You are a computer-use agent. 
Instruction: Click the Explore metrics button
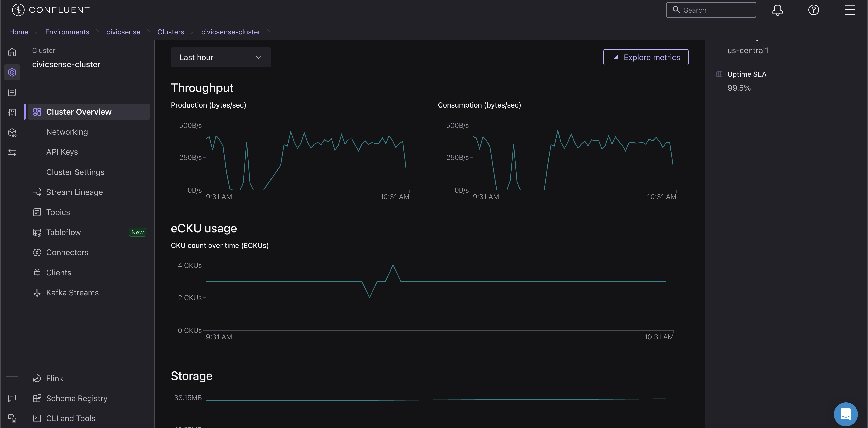[x=646, y=57]
